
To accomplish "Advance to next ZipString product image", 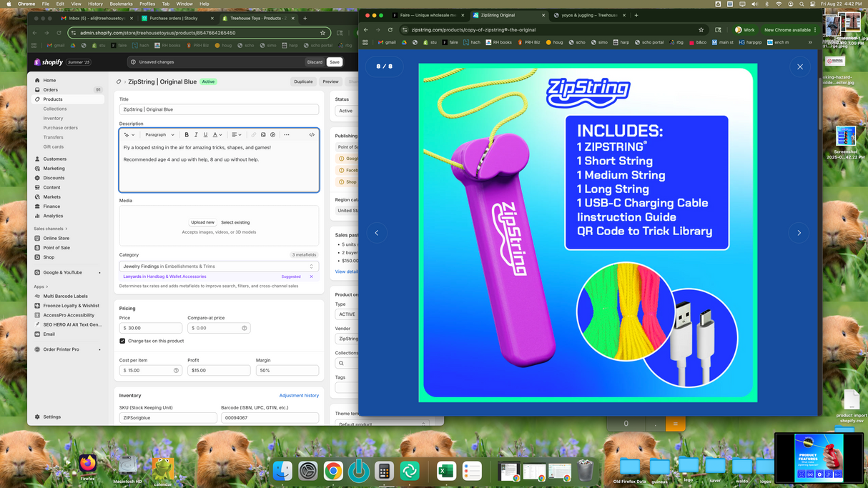I will tap(799, 232).
